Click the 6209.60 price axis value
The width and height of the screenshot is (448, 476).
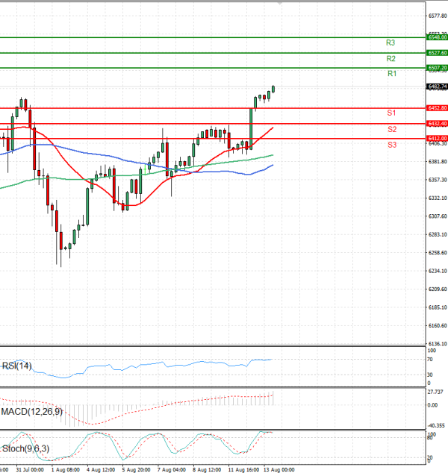click(x=438, y=289)
